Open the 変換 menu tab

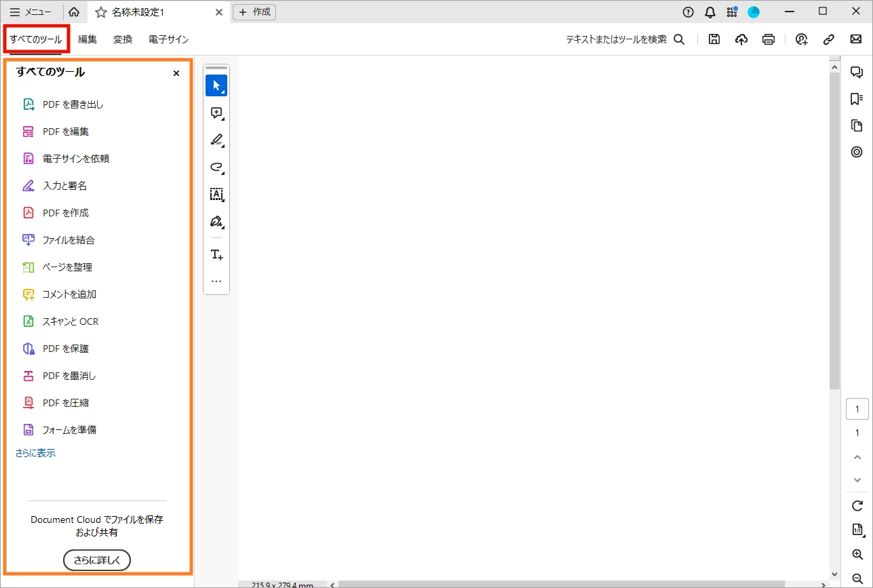pos(123,39)
